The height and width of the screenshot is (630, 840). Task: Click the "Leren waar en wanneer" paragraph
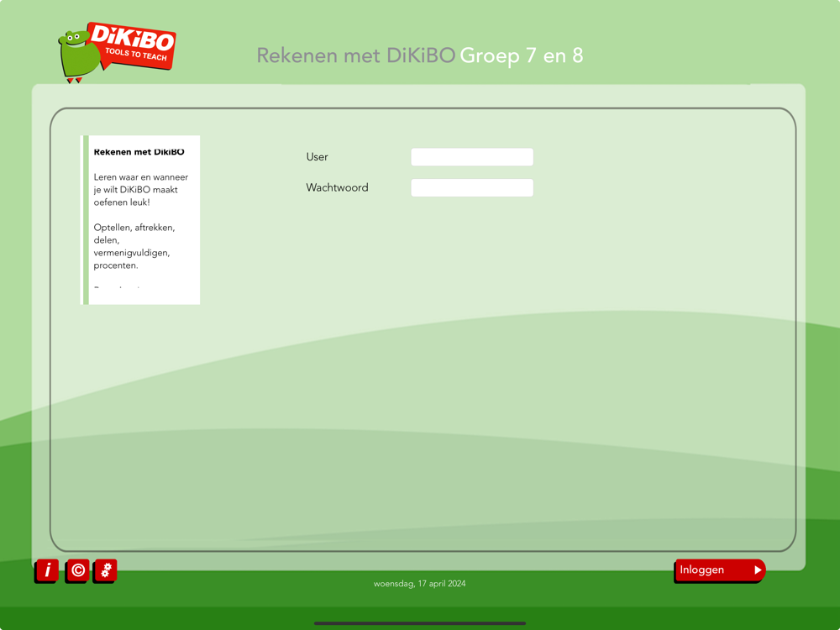point(141,190)
